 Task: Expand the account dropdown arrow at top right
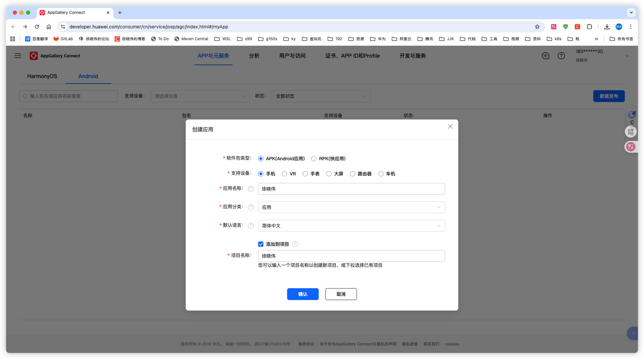(x=627, y=56)
